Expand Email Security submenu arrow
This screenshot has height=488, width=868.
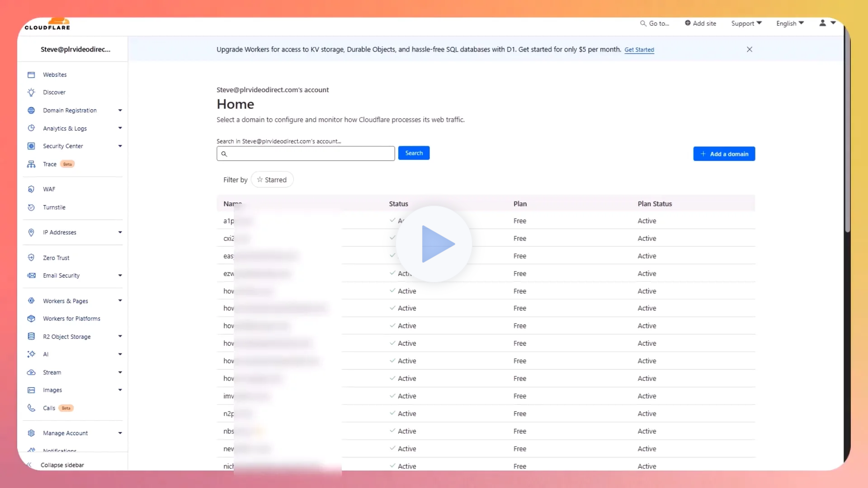tap(120, 276)
